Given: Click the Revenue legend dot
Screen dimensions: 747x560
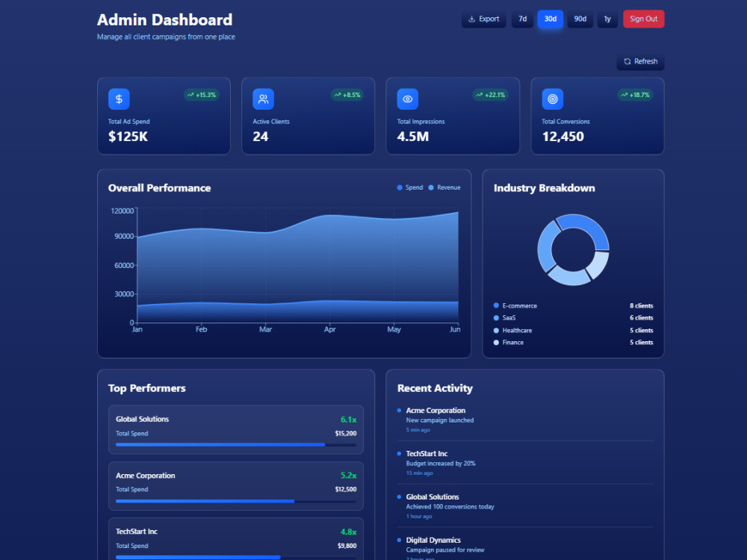Looking at the screenshot, I should click(x=431, y=187).
